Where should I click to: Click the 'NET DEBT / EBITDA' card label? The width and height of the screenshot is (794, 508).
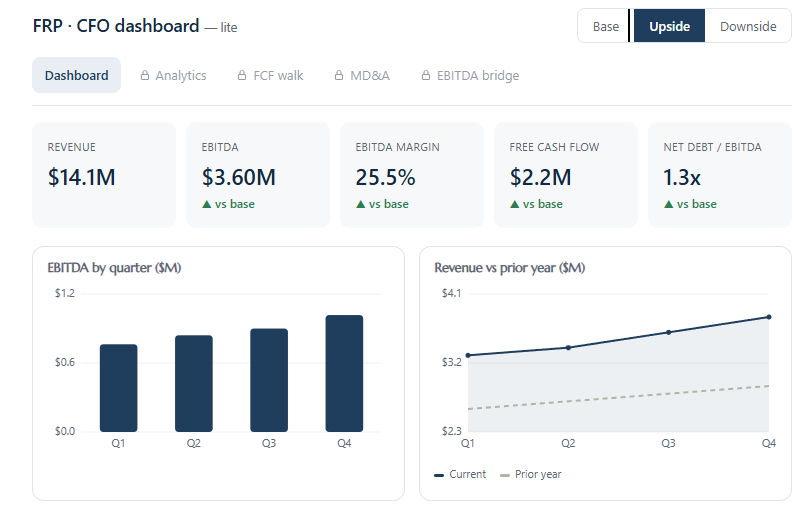[x=712, y=147]
